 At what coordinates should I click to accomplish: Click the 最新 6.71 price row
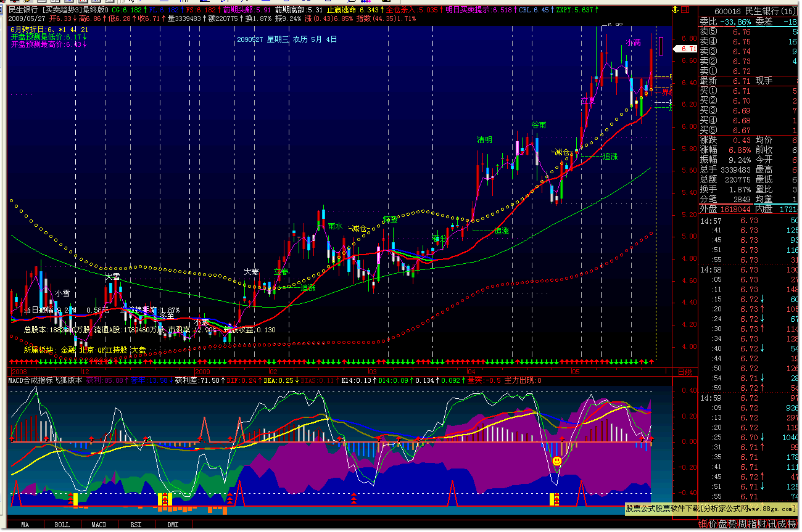749,81
